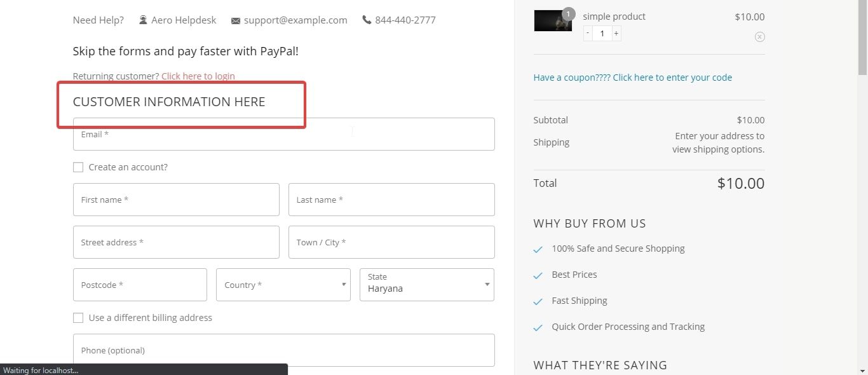Tick the Create an account checkbox
Image resolution: width=868 pixels, height=375 pixels.
click(78, 167)
